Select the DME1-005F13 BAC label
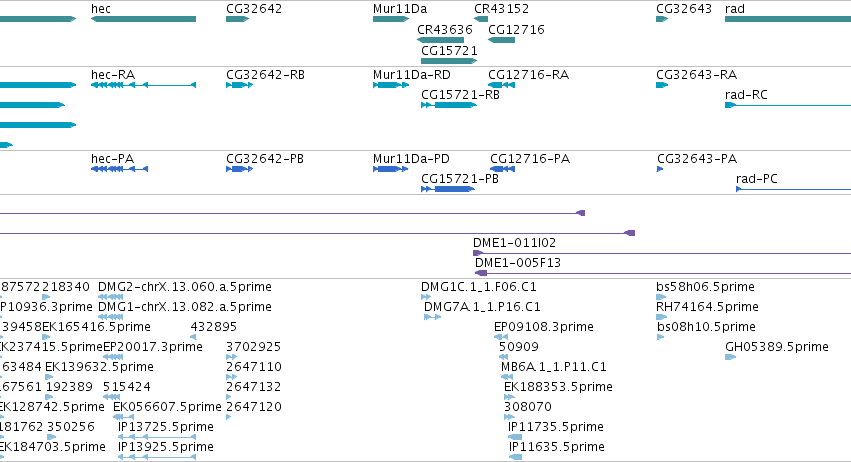Screen dimensions: 851x462 (518, 263)
